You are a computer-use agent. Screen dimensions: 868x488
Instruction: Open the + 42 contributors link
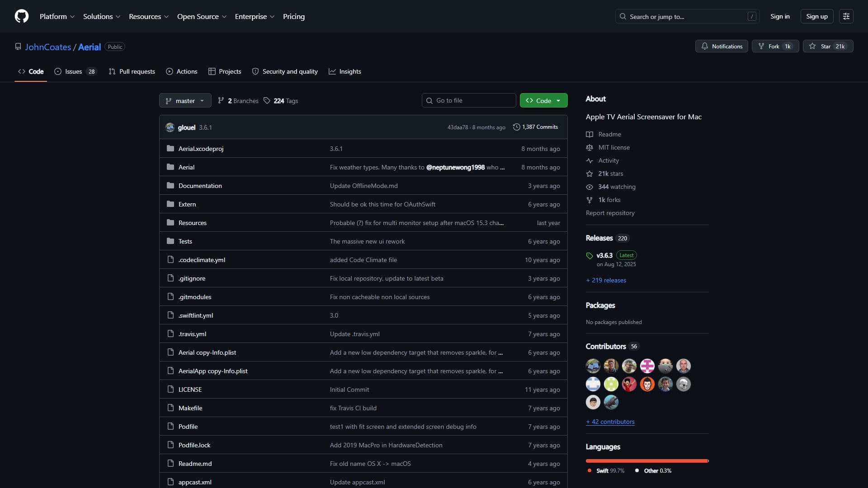610,422
